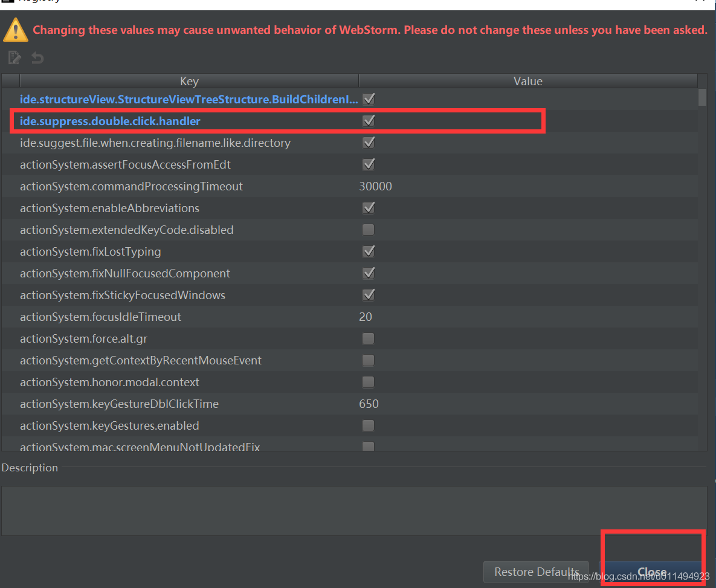Select the keyGestureDblClickTime value 650
The width and height of the screenshot is (716, 588).
point(369,404)
